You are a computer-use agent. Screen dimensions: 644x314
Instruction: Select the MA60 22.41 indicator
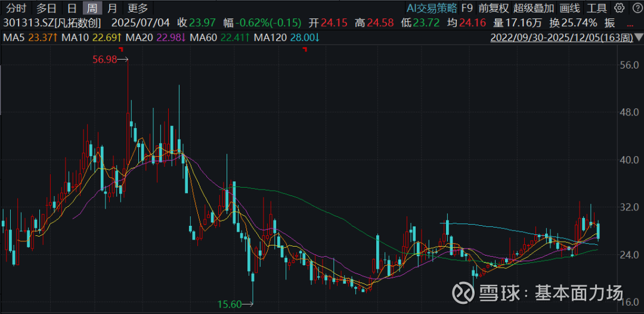(221, 38)
